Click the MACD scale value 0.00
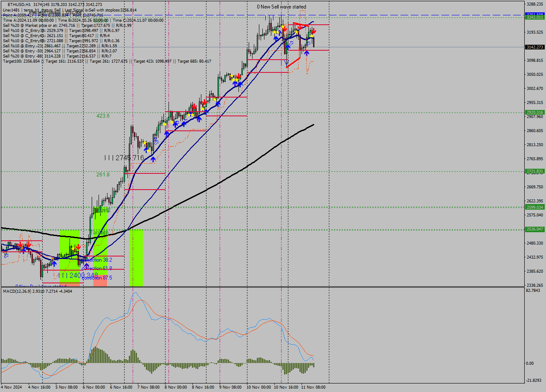This screenshot has height=392, width=546. pos(530,363)
